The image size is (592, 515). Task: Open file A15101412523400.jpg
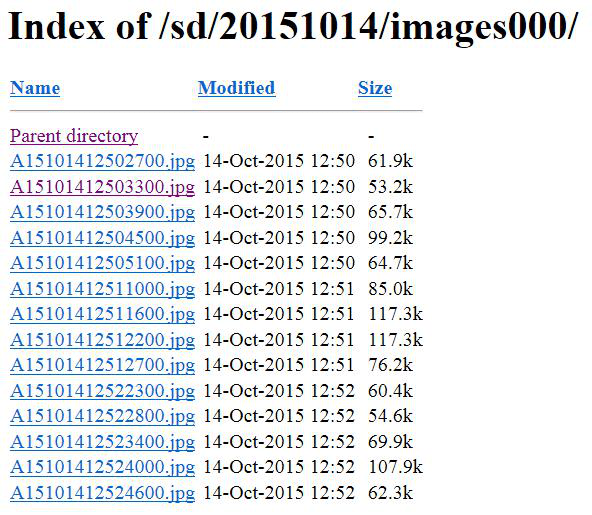tap(102, 442)
